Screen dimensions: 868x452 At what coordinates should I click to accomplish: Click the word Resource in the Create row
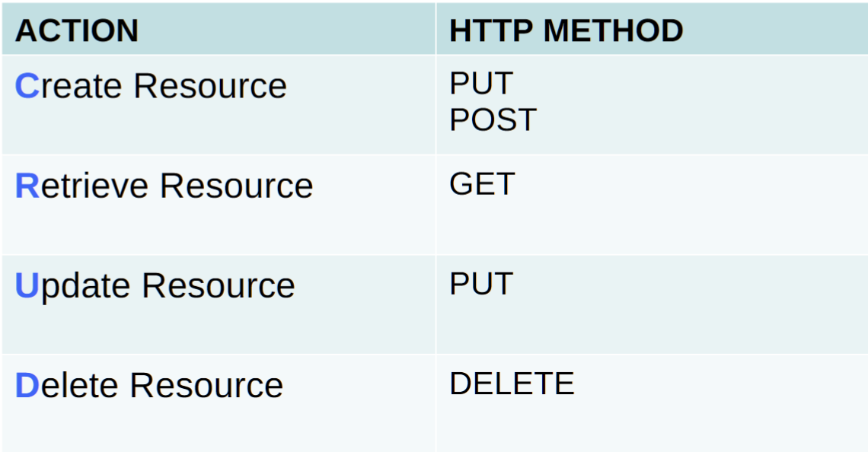(210, 86)
